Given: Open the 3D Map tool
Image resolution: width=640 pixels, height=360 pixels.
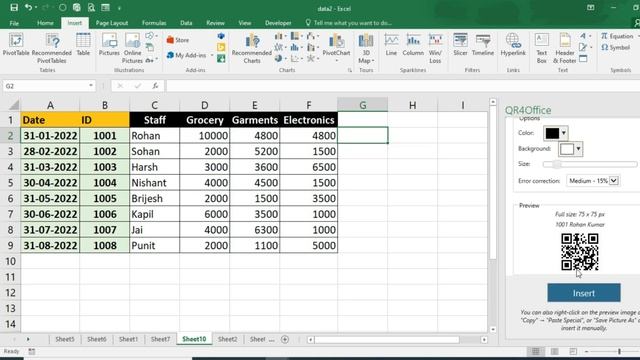Looking at the screenshot, I should coord(366,48).
